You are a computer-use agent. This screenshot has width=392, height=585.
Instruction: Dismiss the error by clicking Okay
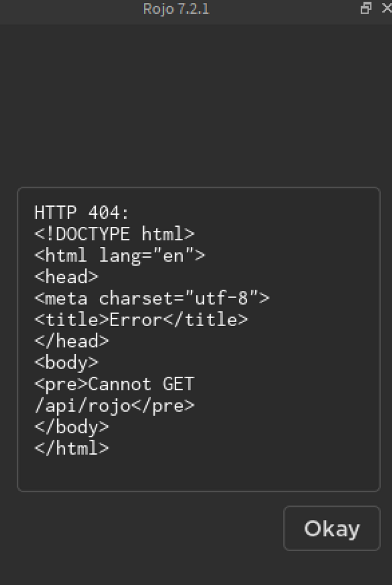coord(332,528)
